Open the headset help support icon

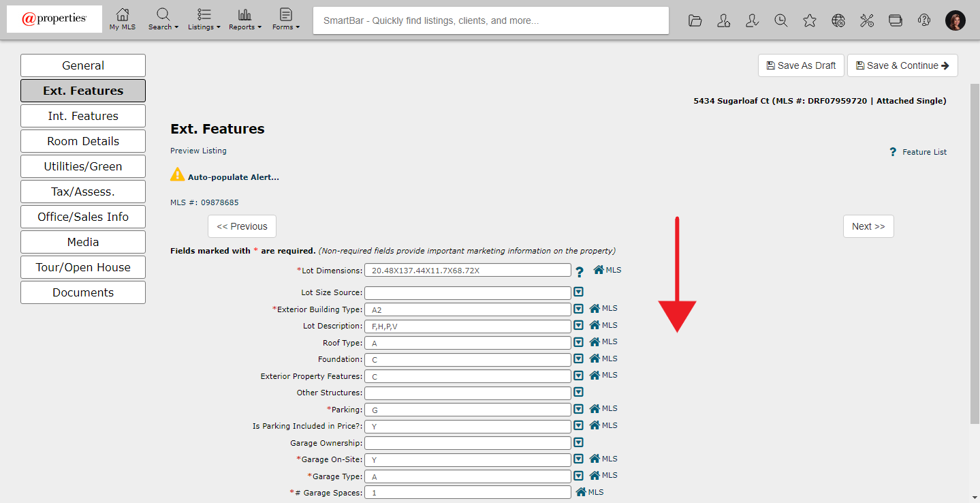(x=924, y=20)
